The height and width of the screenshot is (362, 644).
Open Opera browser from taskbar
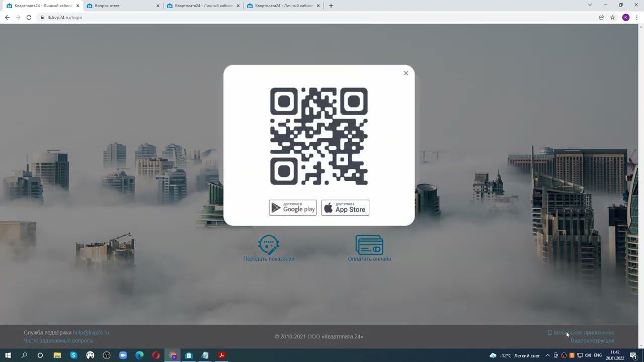(156, 355)
